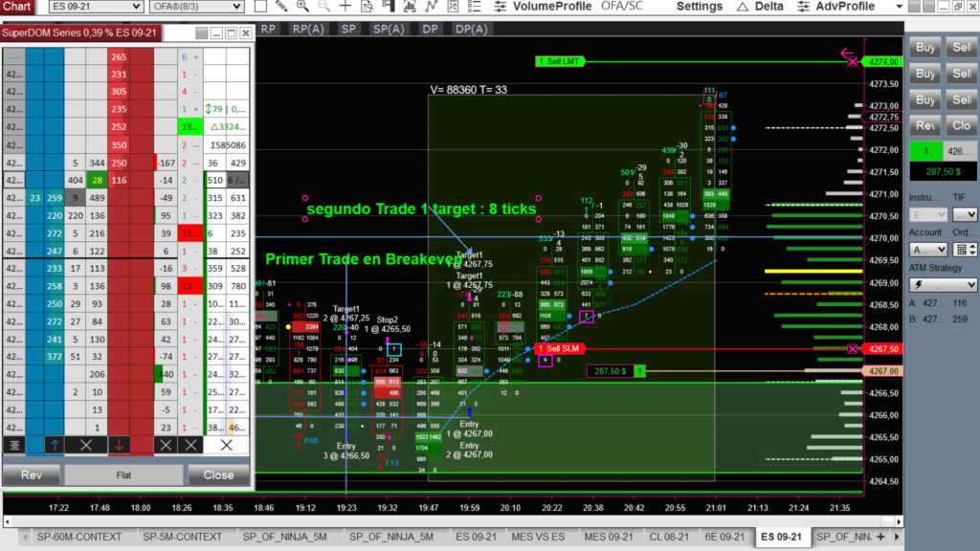
Task: Click the Delta toolbar label
Action: pos(768,7)
